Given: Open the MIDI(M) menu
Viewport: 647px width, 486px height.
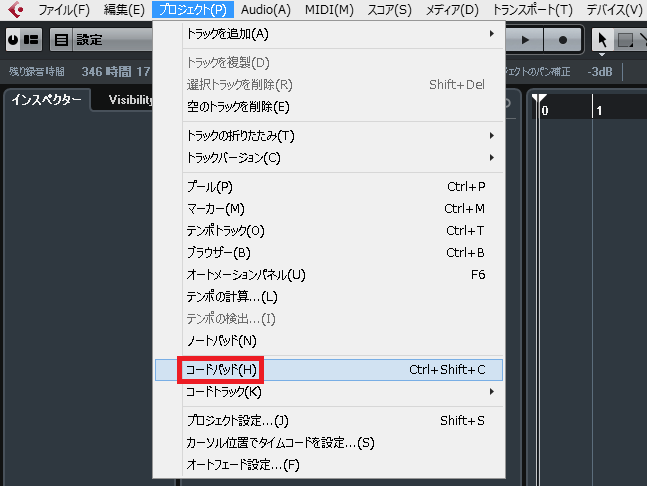Looking at the screenshot, I should (329, 9).
